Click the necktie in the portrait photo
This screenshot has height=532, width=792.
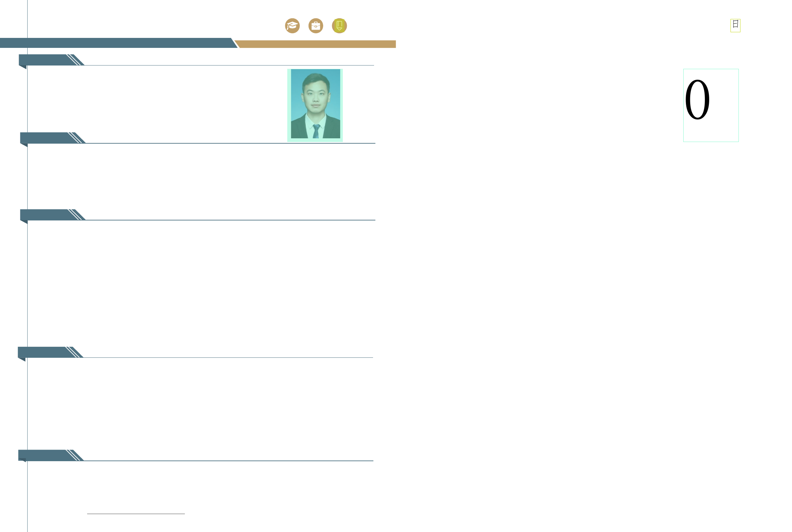point(316,131)
